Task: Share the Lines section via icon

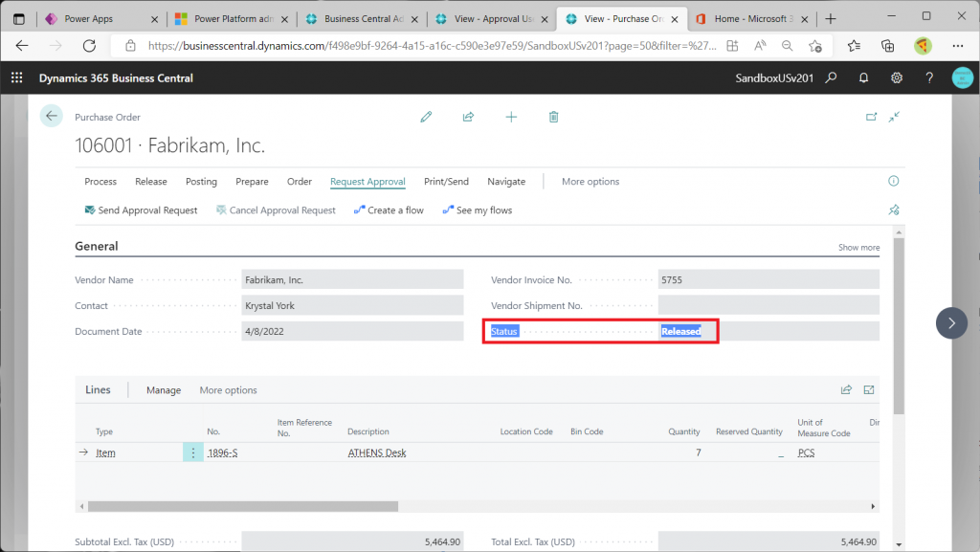Action: pos(846,389)
